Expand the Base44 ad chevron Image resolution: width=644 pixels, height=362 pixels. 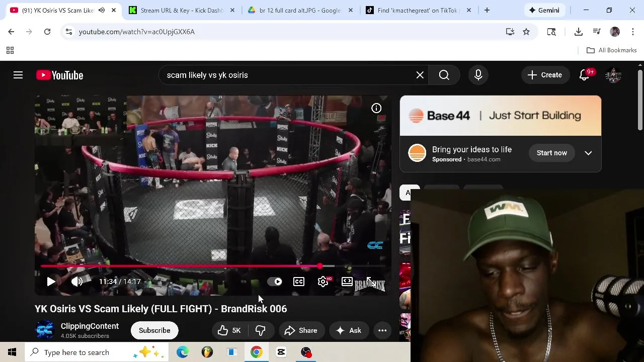coord(588,153)
